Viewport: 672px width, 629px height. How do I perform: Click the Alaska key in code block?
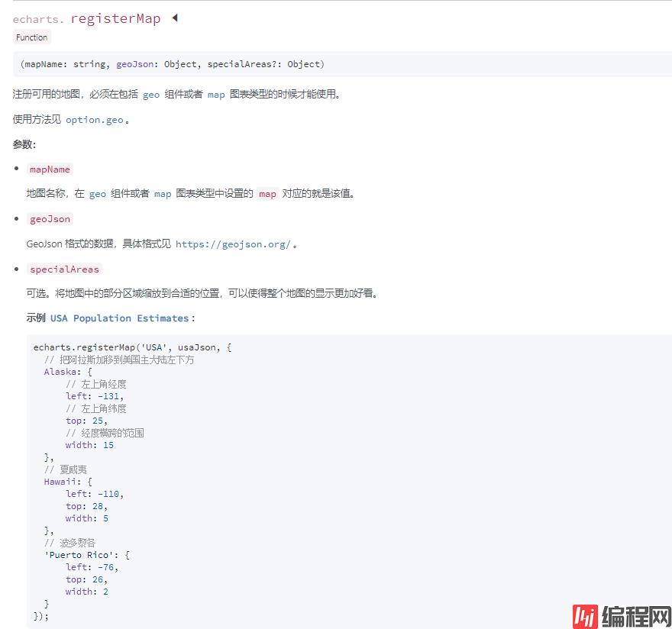point(60,372)
